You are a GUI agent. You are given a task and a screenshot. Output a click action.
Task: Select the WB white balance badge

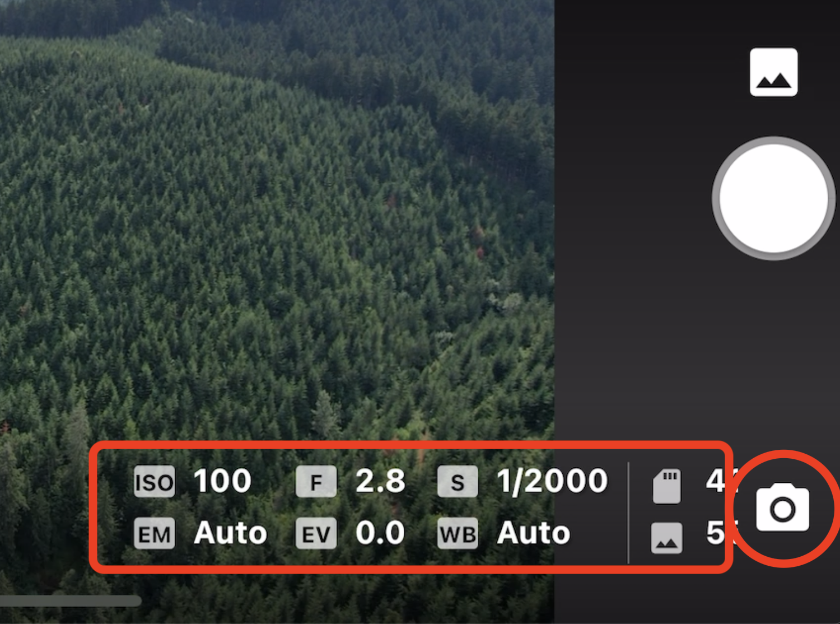[x=458, y=533]
